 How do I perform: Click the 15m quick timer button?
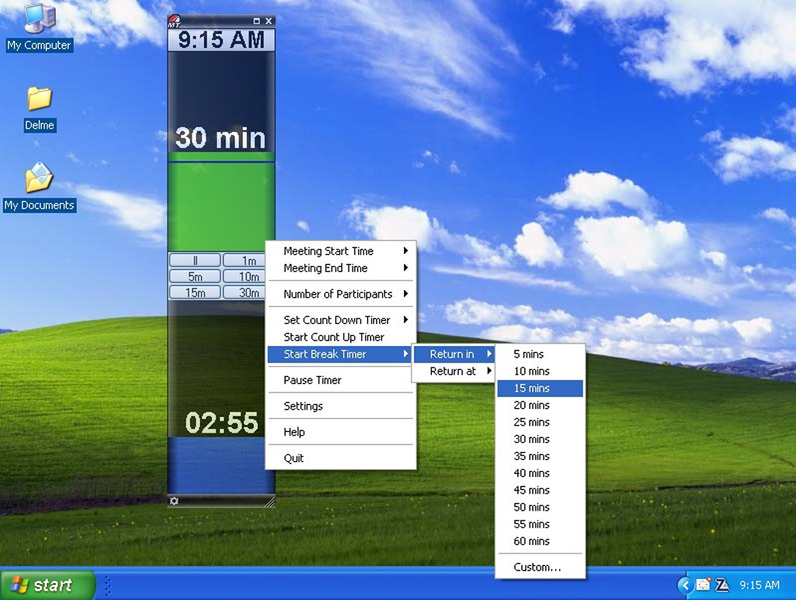(195, 292)
